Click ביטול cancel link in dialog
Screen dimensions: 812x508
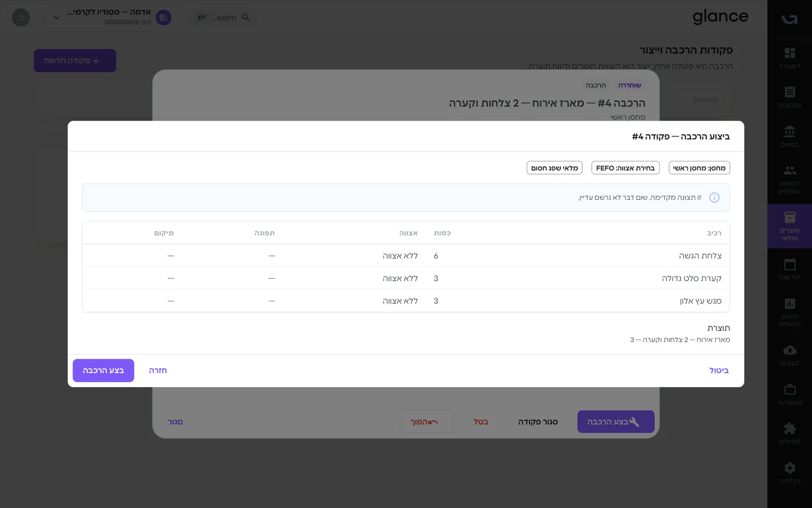[x=719, y=370]
